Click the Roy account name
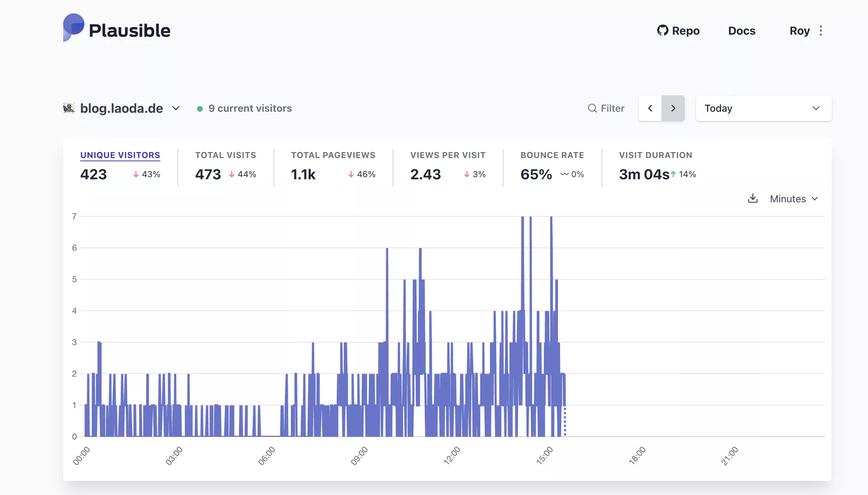 [x=799, y=31]
